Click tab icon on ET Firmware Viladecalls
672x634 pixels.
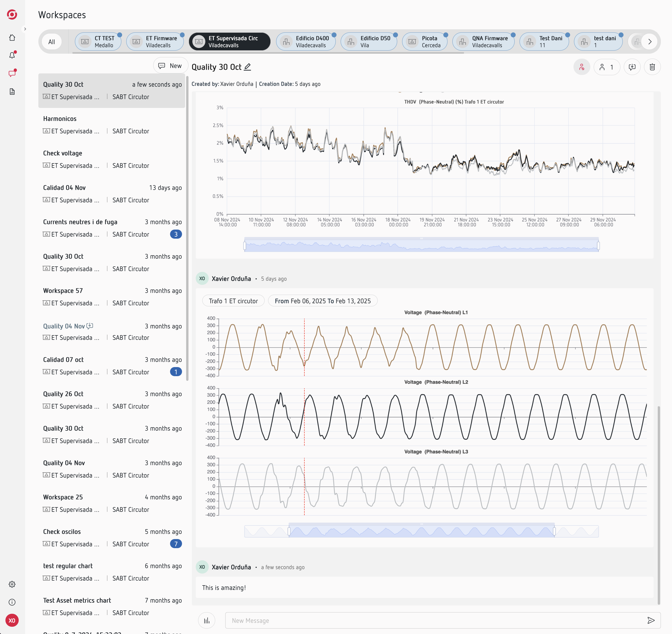[x=136, y=42]
